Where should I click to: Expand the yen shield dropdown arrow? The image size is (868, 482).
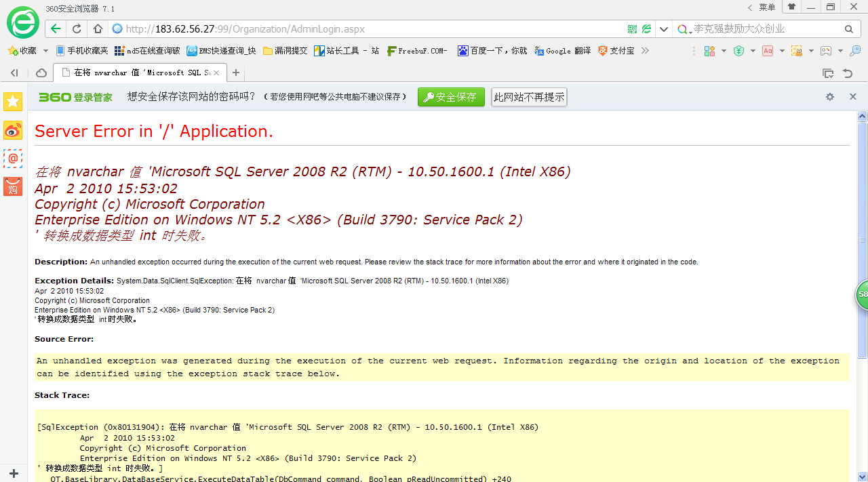click(753, 51)
